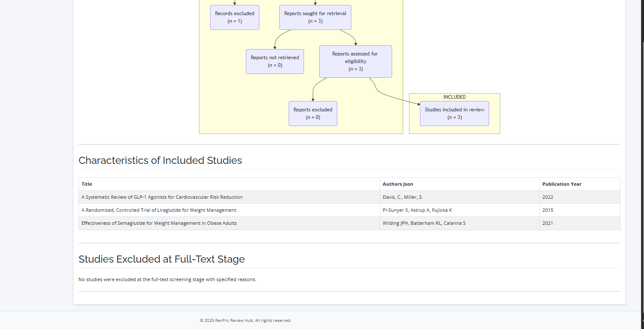Click the Reports not retrieved node
The width and height of the screenshot is (644, 329).
click(275, 61)
